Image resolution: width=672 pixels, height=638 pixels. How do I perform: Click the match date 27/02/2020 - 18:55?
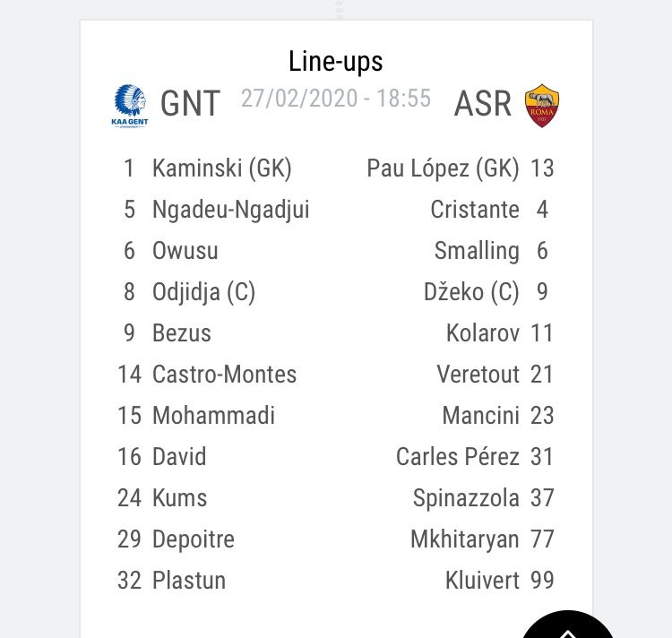point(336,99)
